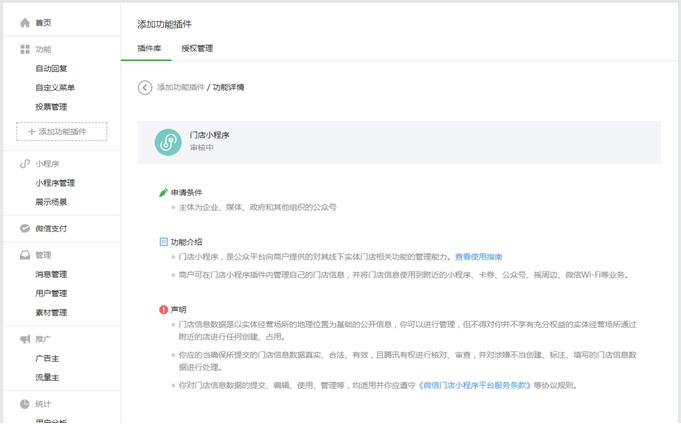Open 自定义菜单 in the sidebar
The image size is (681, 424).
click(x=55, y=88)
